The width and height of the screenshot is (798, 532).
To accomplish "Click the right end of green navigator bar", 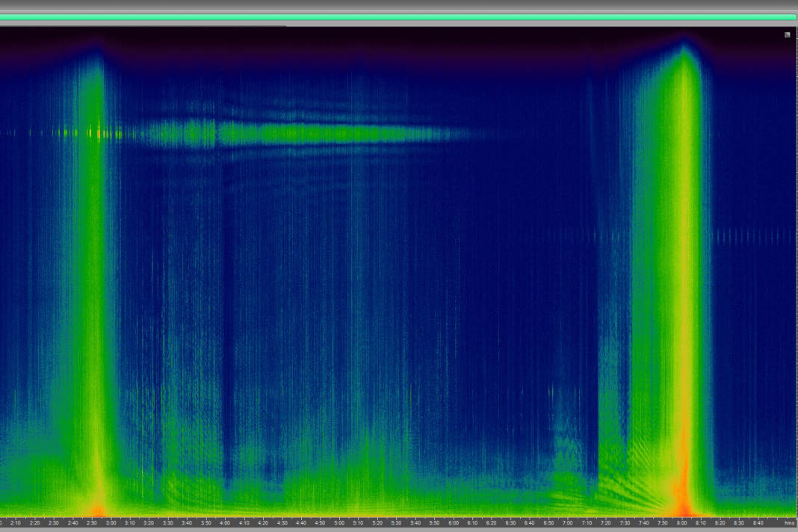I will [x=794, y=16].
